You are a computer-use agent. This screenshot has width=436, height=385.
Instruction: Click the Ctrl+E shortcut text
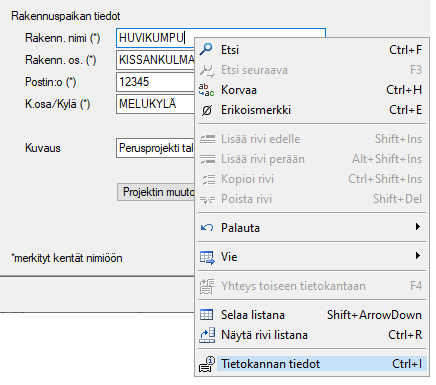point(406,110)
